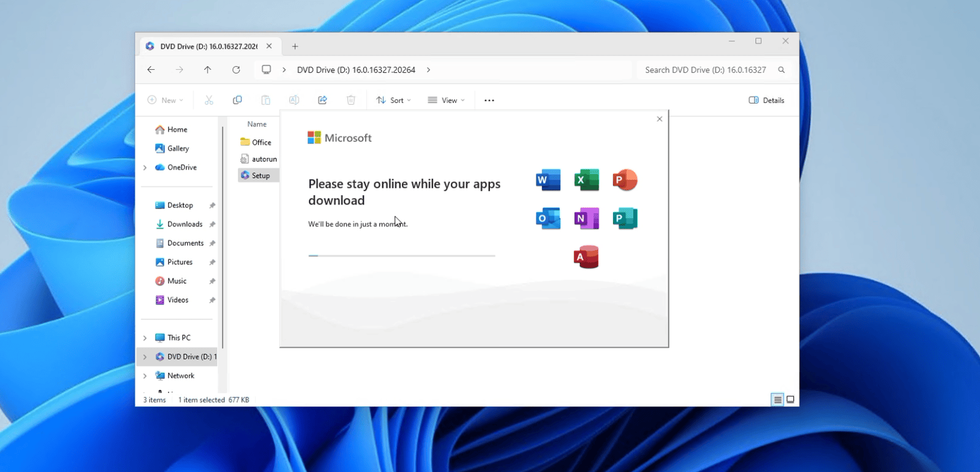Viewport: 980px width, 472px height.
Task: Expand the OneDrive tree node
Action: point(145,167)
